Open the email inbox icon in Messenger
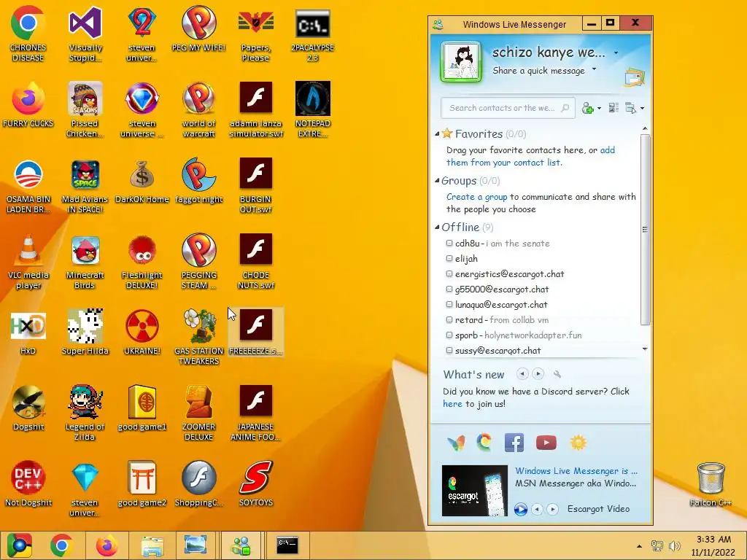The image size is (747, 560). click(x=634, y=77)
